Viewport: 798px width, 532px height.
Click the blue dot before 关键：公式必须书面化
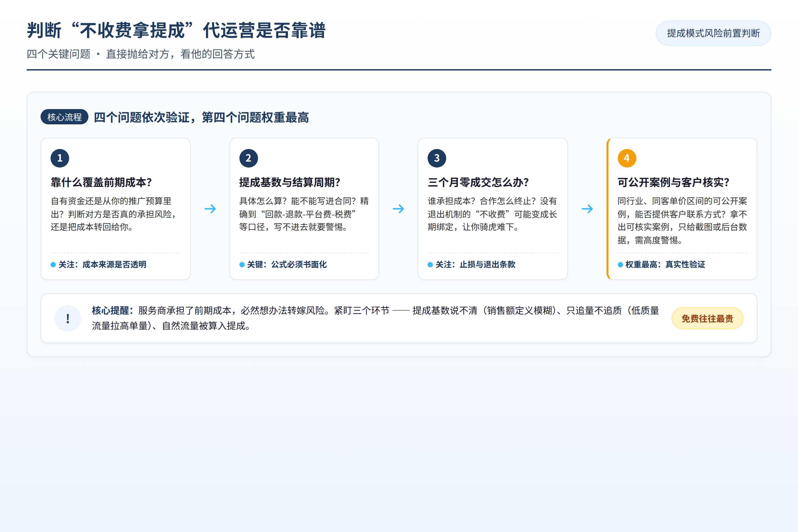(x=242, y=265)
